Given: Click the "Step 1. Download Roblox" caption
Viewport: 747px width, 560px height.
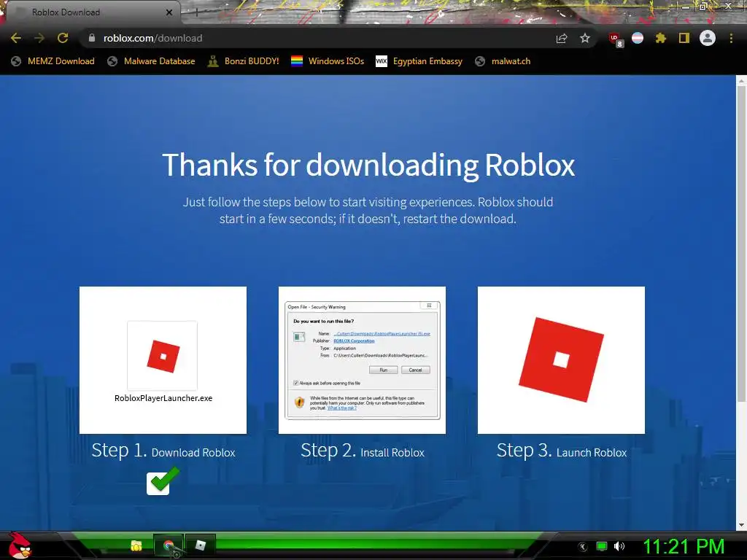Looking at the screenshot, I should [x=163, y=451].
